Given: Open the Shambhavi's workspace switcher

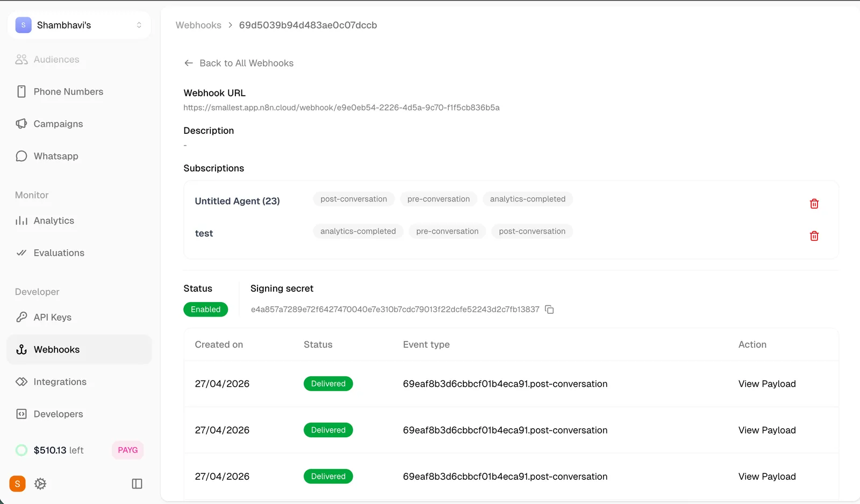Looking at the screenshot, I should (x=79, y=25).
